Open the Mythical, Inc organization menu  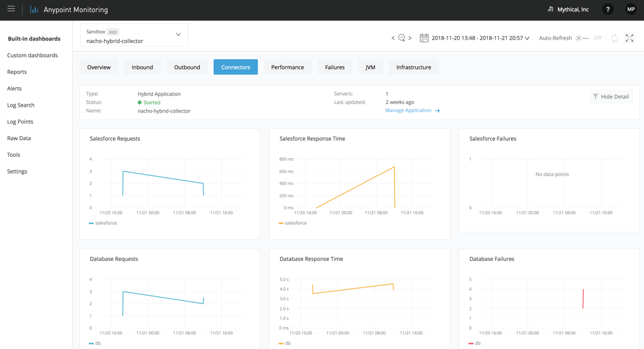click(568, 10)
